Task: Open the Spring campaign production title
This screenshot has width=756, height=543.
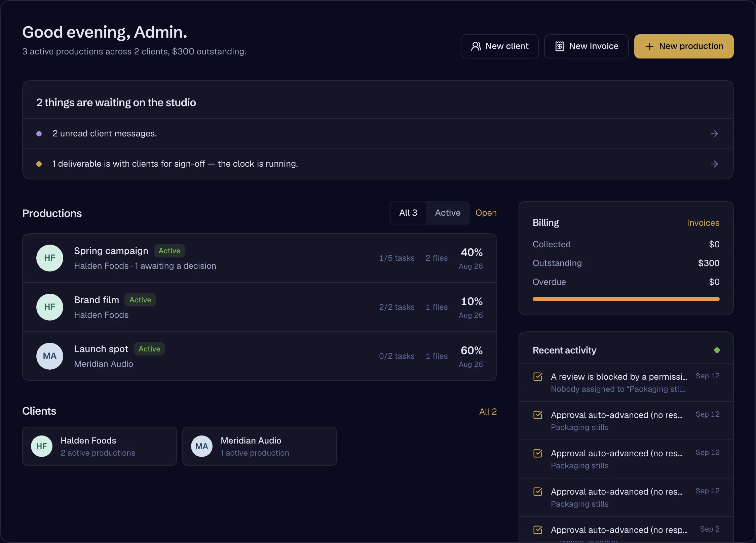Action: point(111,251)
